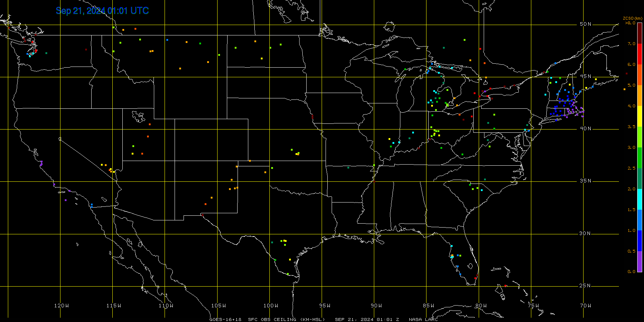The image size is (644, 322).
Task: Click the "Sep 21, 2024 01:01 UTC" timestamp
Action: click(102, 11)
